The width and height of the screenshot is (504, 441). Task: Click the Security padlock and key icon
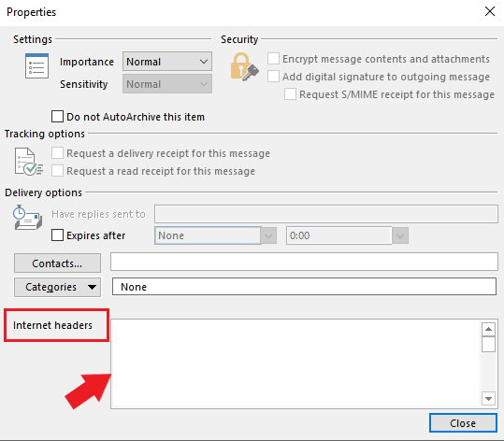245,67
